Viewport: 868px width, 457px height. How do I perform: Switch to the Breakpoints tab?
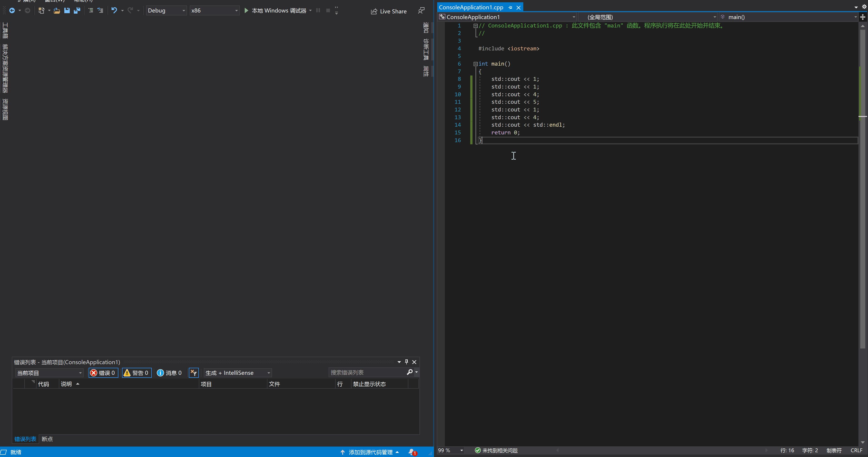pyautogui.click(x=47, y=439)
